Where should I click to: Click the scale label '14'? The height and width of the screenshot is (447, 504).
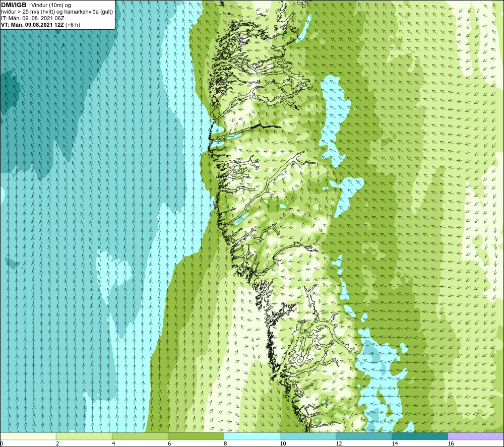pos(395,444)
